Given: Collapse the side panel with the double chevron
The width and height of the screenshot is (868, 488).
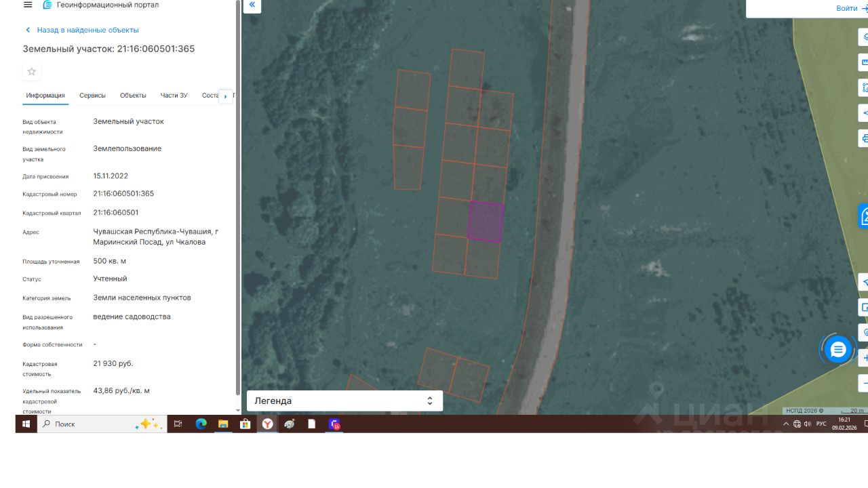Looking at the screenshot, I should 252,5.
